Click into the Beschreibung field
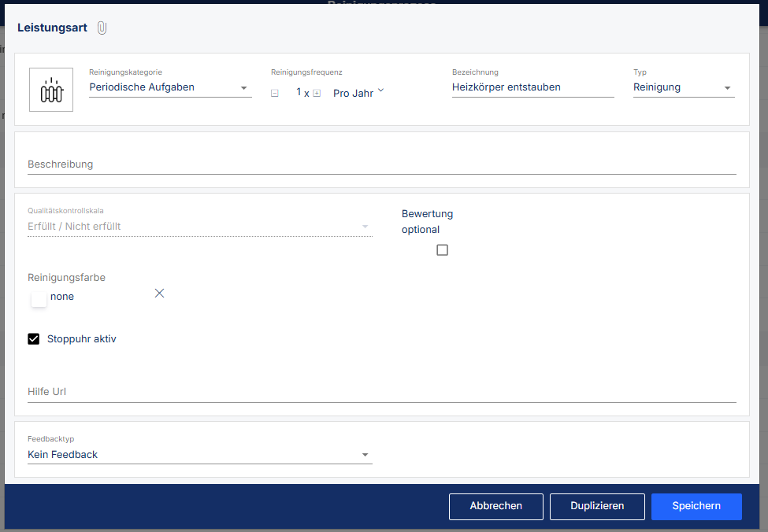Image resolution: width=768 pixels, height=532 pixels. point(381,164)
